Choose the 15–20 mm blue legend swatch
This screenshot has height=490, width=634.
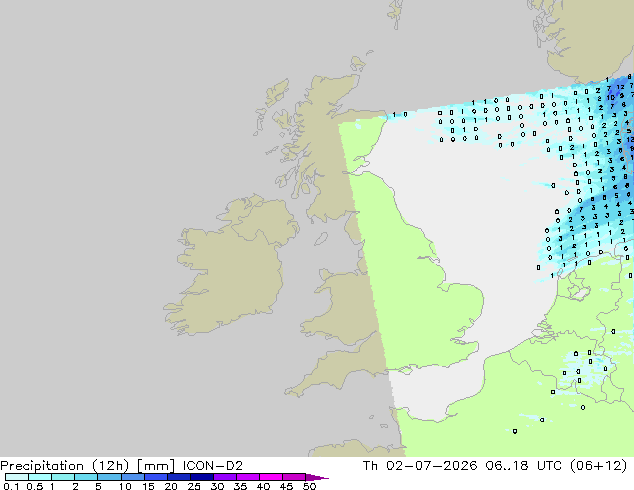(x=155, y=477)
